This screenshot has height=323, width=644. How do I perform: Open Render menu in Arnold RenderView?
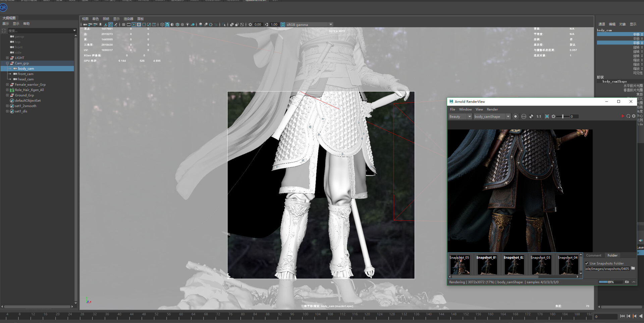click(x=492, y=109)
